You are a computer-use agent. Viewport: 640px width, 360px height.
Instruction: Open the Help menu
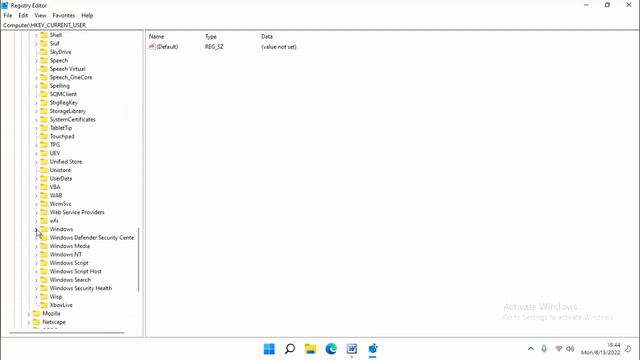(87, 15)
